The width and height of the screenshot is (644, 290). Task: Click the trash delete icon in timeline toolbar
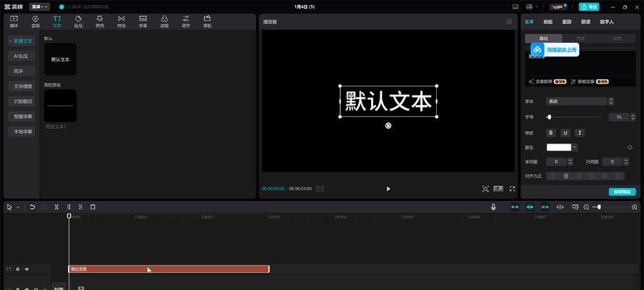tap(93, 207)
